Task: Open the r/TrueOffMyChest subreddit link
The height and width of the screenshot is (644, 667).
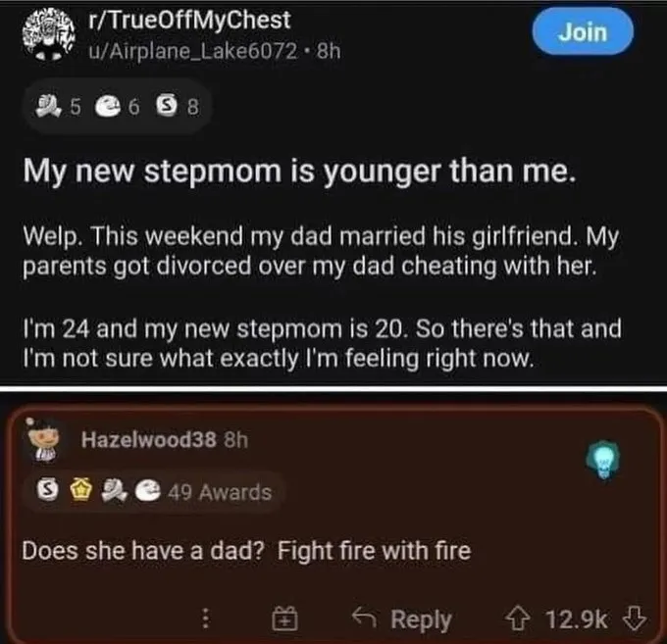Action: pos(190,21)
